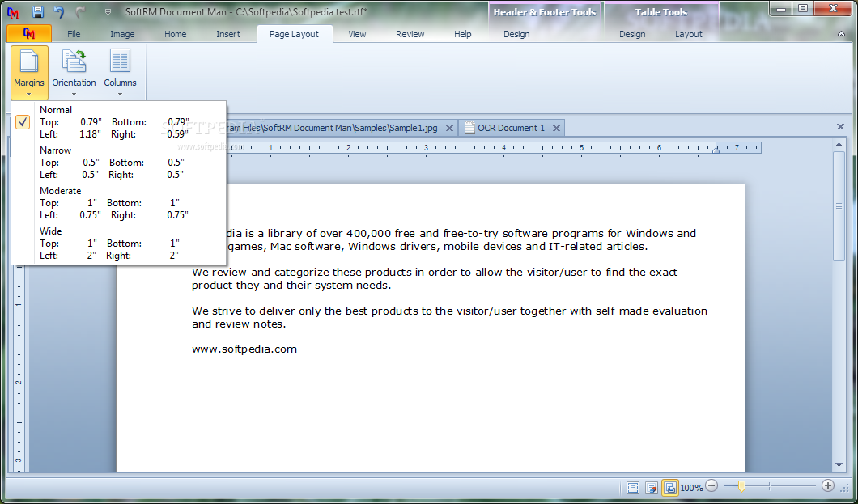Image resolution: width=858 pixels, height=504 pixels.
Task: Click the vertical scrollbar thumb
Action: [839, 206]
